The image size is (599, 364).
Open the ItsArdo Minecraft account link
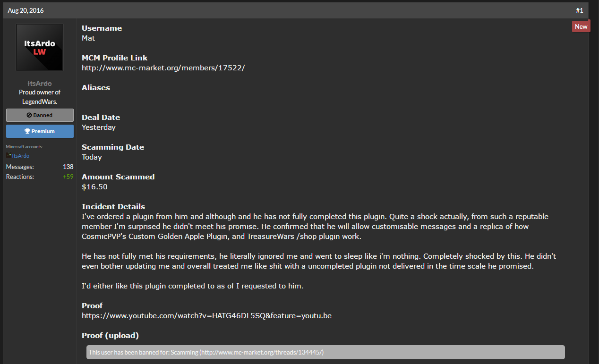pos(21,156)
